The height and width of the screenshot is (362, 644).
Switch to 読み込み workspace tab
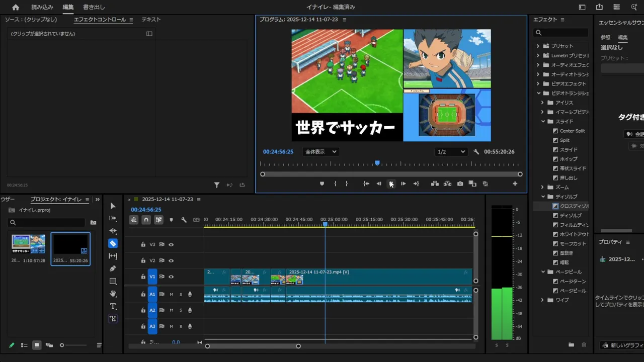(x=42, y=8)
